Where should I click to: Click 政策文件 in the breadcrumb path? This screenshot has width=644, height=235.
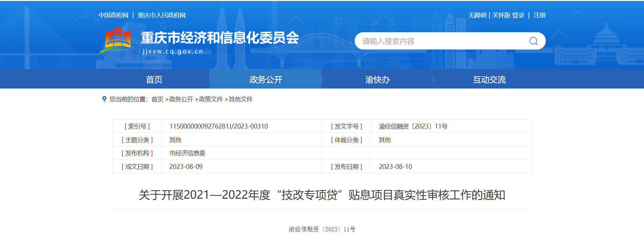tap(211, 99)
